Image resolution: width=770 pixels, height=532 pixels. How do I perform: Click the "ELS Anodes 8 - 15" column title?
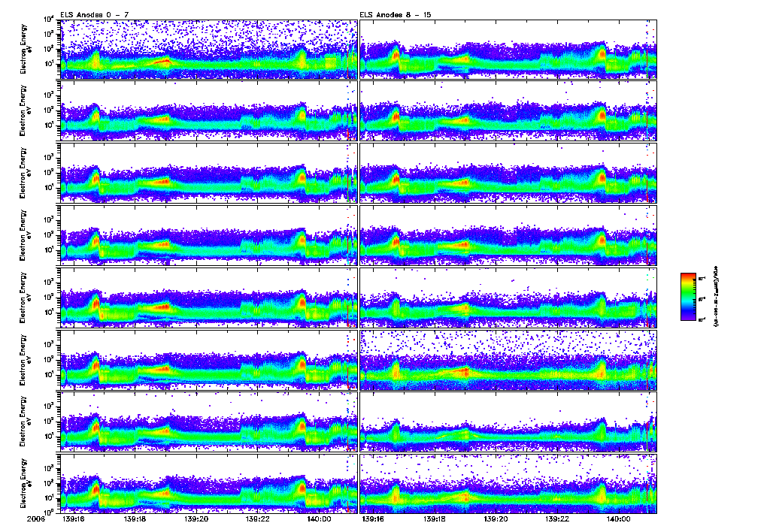[396, 15]
